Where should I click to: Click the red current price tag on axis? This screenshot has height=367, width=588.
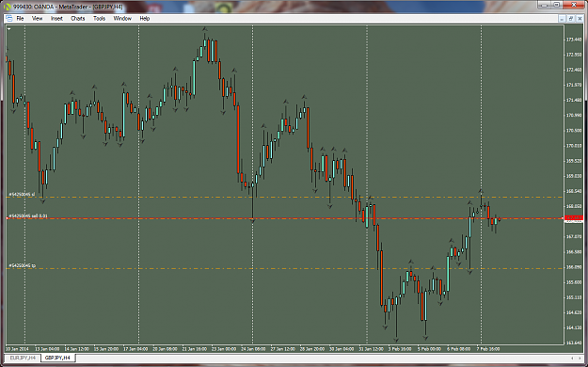pos(574,217)
